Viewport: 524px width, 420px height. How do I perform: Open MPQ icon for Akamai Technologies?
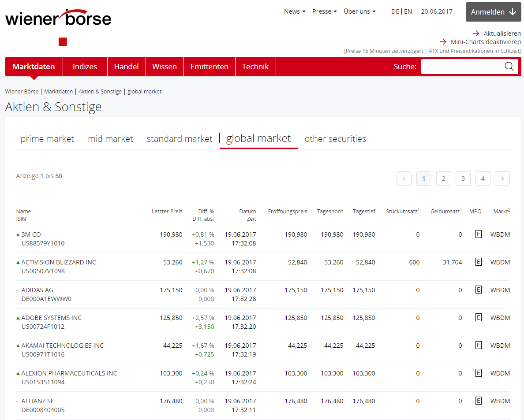tap(478, 345)
